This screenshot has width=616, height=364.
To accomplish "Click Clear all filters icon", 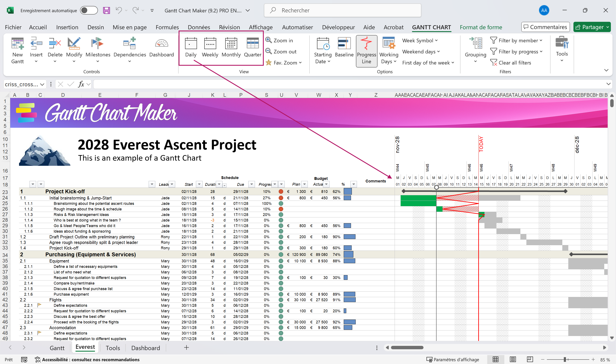I will [493, 63].
